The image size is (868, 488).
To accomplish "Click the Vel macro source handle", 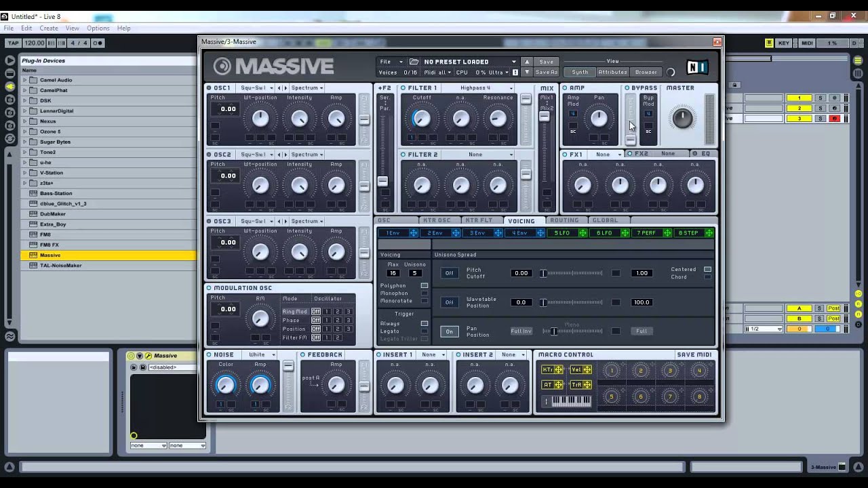I will (x=587, y=370).
